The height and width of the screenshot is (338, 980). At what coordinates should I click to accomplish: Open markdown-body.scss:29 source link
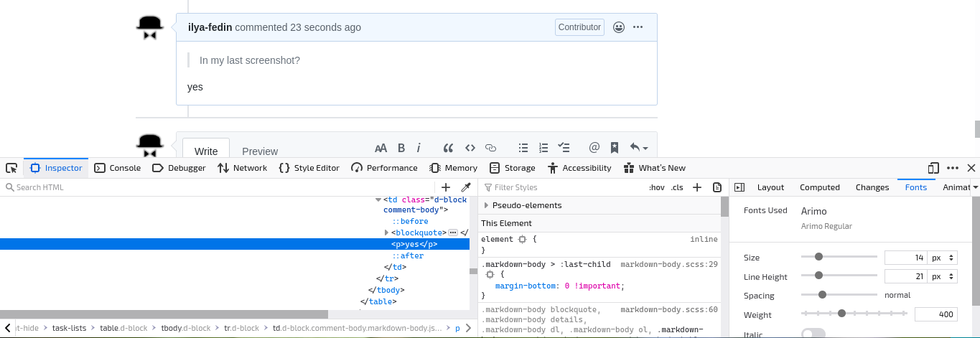pos(669,265)
